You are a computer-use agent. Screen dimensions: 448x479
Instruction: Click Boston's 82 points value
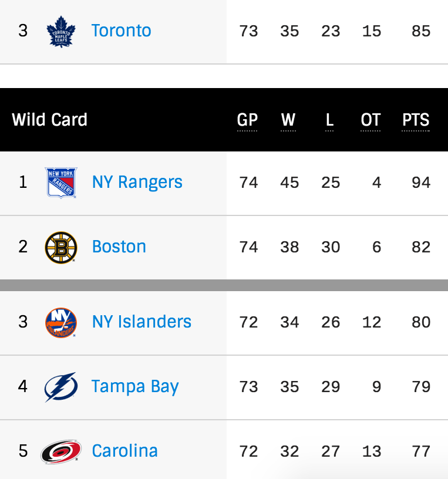(421, 247)
